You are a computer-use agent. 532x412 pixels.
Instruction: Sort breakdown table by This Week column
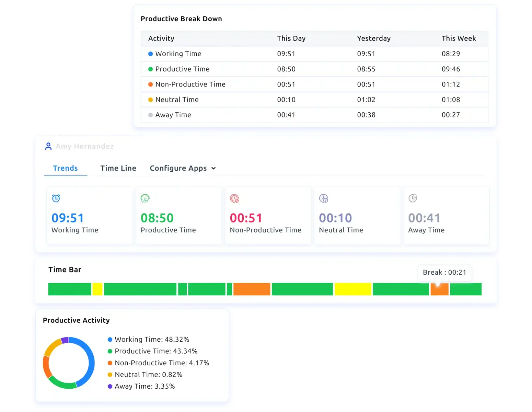[x=459, y=38]
